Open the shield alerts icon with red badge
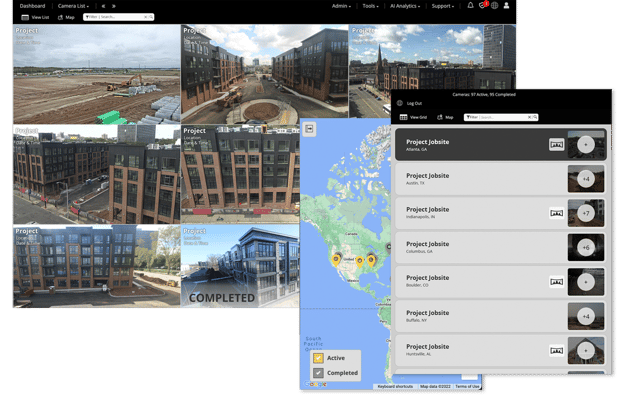 click(x=483, y=5)
